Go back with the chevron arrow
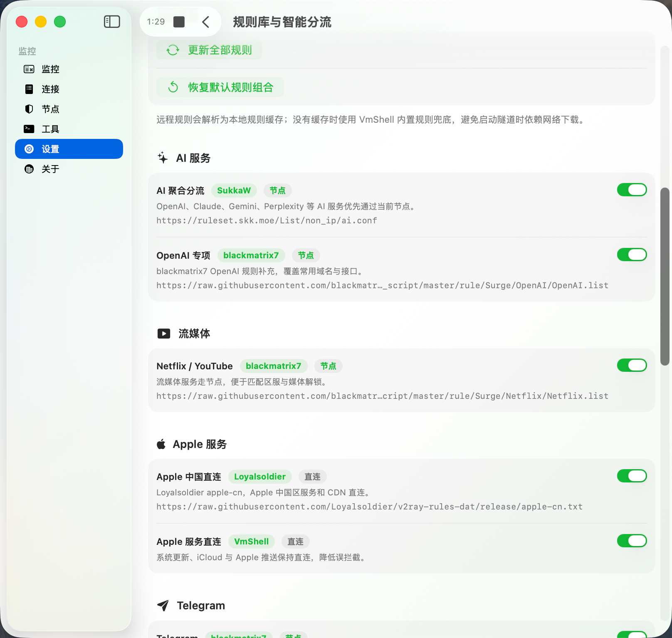The image size is (672, 638). [205, 22]
